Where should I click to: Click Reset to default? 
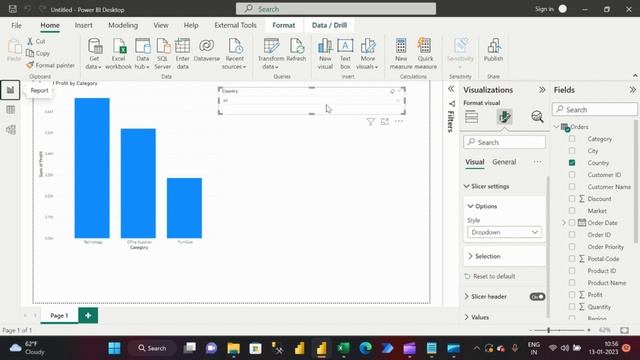(x=490, y=276)
